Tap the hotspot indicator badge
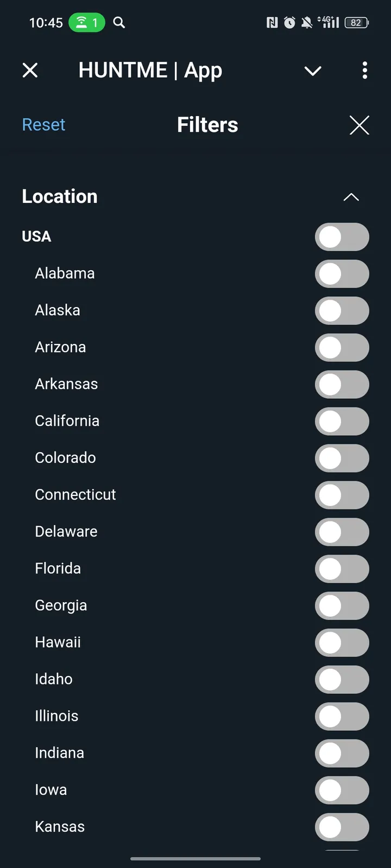 (86, 22)
